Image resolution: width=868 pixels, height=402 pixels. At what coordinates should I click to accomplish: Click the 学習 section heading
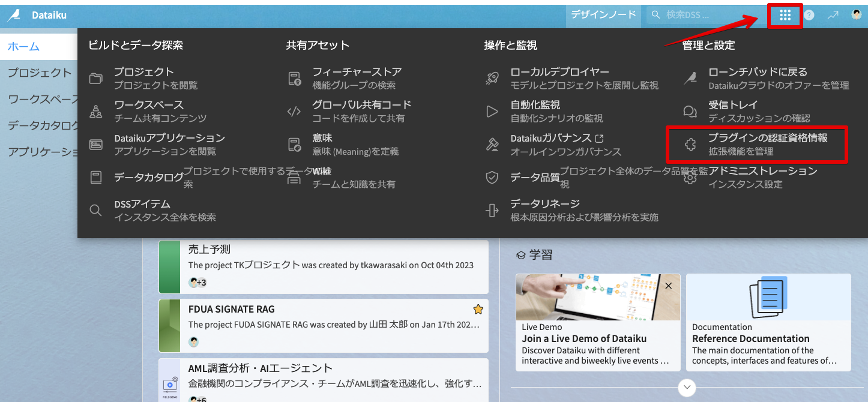click(x=534, y=255)
